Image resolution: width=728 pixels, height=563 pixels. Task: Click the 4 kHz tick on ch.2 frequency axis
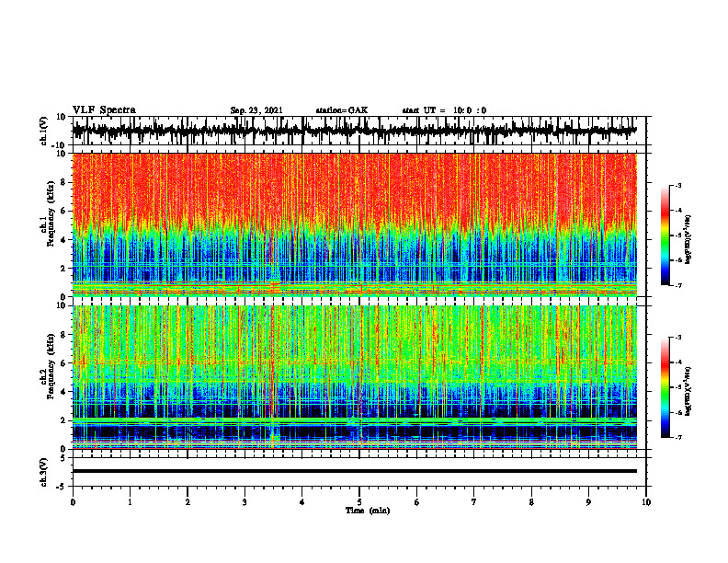pyautogui.click(x=63, y=392)
